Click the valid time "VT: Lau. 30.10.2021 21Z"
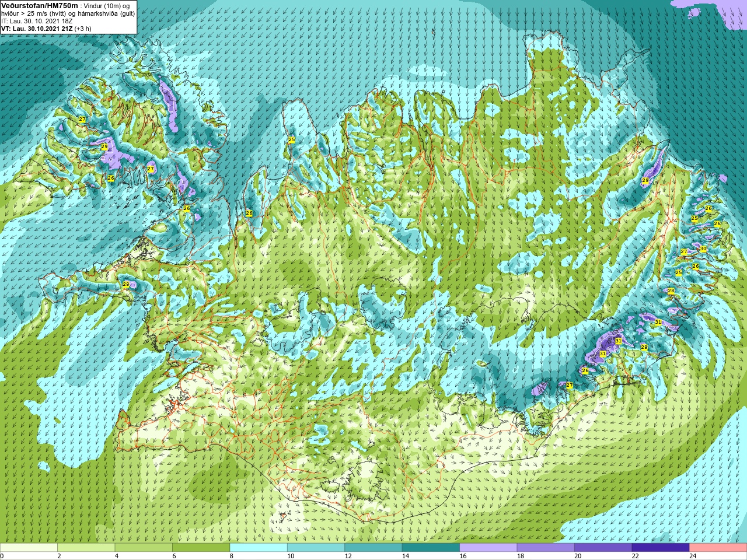Viewport: 747px width, 560px height. click(x=37, y=29)
